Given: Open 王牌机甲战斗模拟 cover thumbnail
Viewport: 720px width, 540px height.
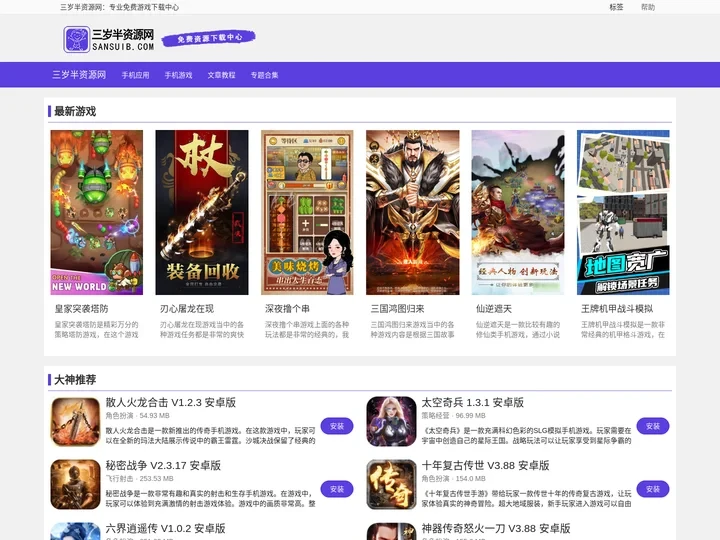Looking at the screenshot, I should (623, 212).
